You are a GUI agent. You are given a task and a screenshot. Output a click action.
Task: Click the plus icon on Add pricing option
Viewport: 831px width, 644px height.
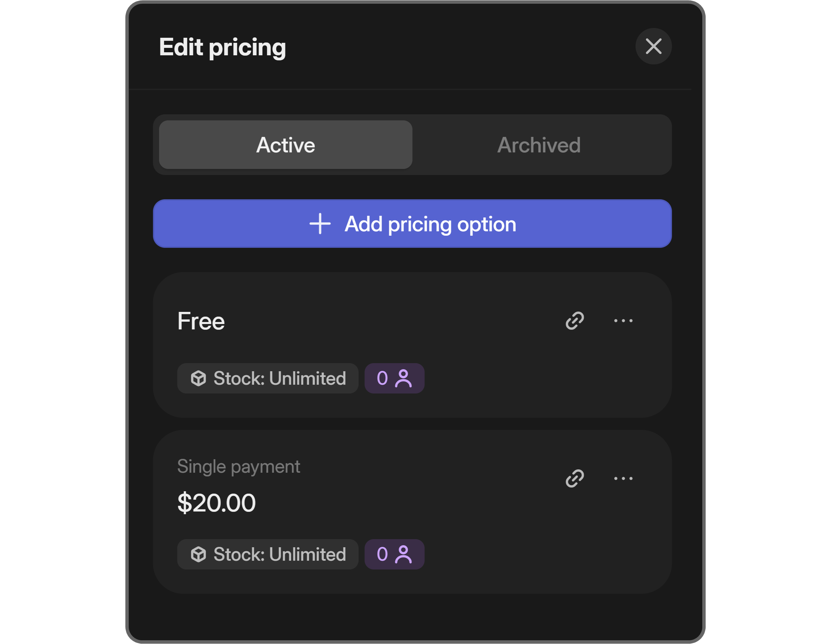320,224
